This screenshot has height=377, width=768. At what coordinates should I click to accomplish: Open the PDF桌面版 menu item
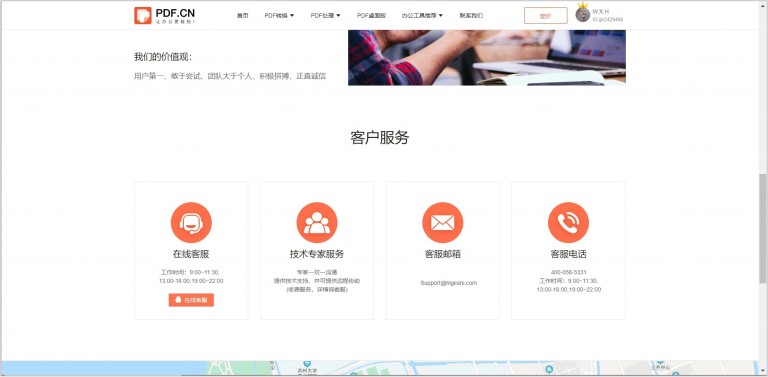point(371,16)
